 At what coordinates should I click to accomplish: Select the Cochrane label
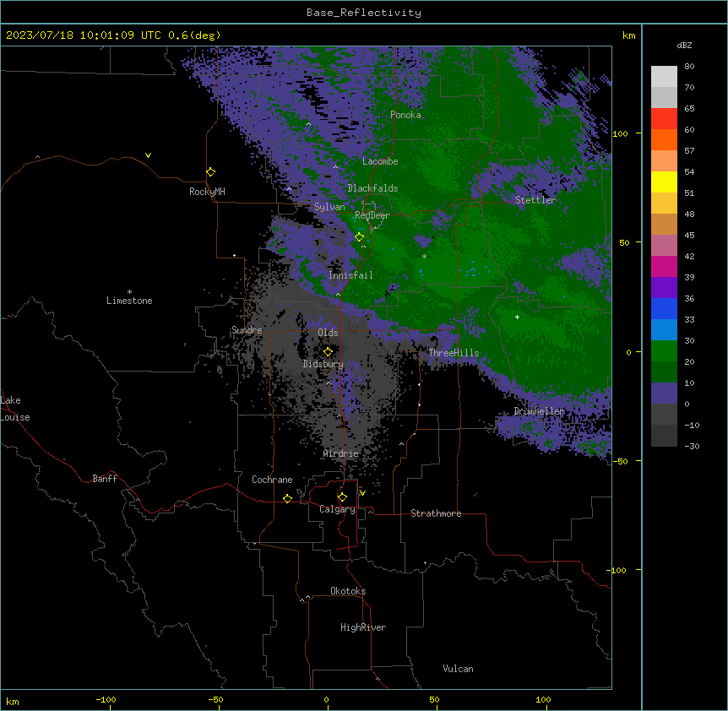coord(272,480)
